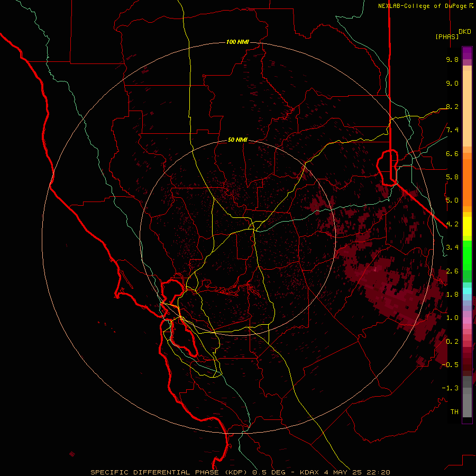Screen dimensions: 476x476
Task: Click the 1.0 scale value
Action: click(452, 318)
